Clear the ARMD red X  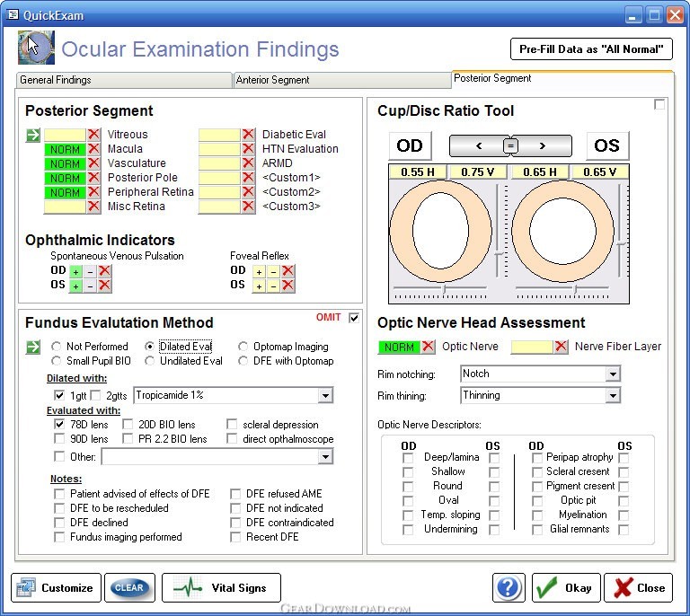(x=248, y=163)
